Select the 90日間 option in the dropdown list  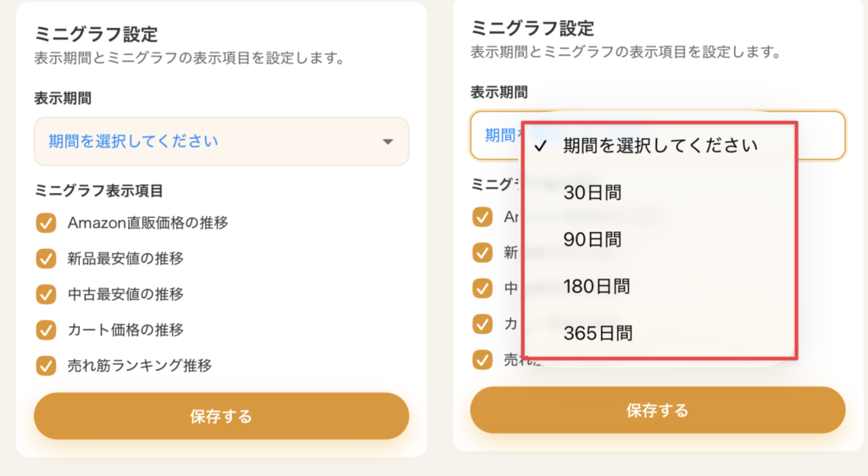tap(593, 240)
